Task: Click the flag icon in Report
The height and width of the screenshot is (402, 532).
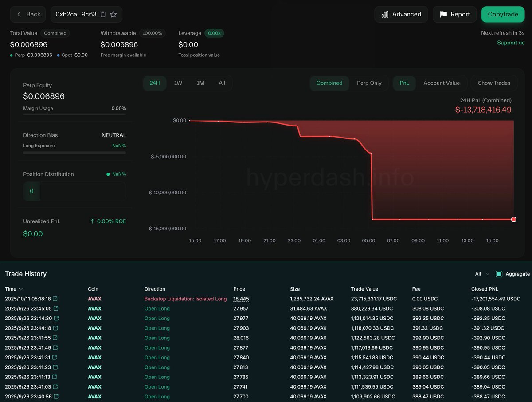Action: (443, 14)
